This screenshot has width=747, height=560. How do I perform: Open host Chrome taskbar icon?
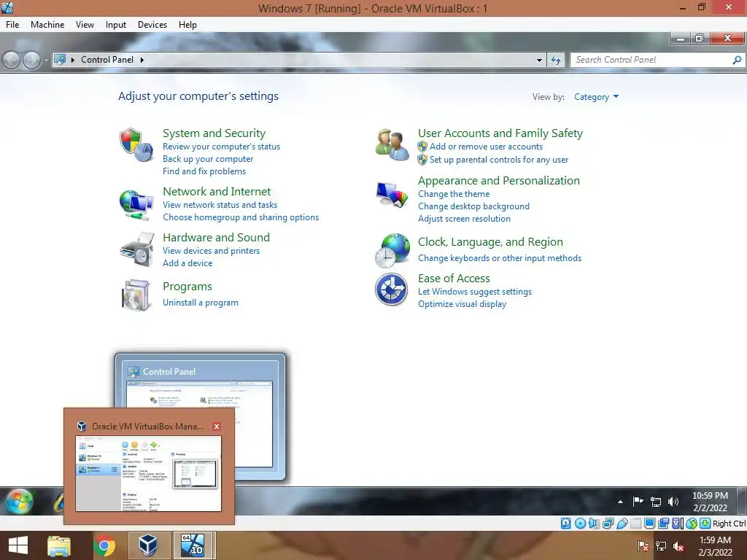(x=104, y=545)
